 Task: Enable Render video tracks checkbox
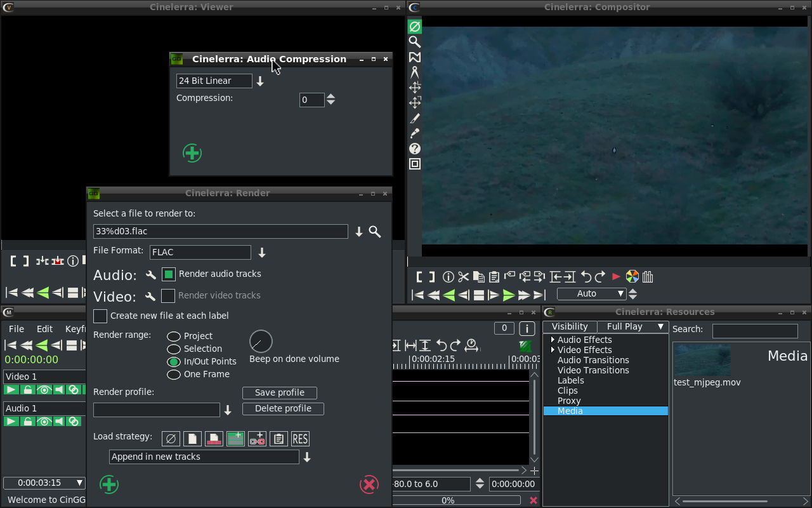point(168,296)
